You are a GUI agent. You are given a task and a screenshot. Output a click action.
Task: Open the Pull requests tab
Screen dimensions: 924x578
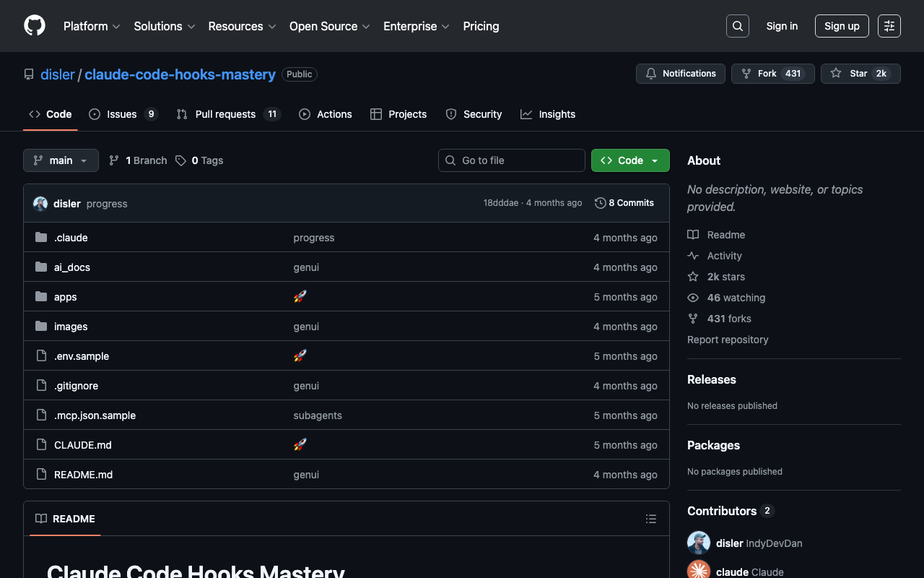(x=225, y=114)
